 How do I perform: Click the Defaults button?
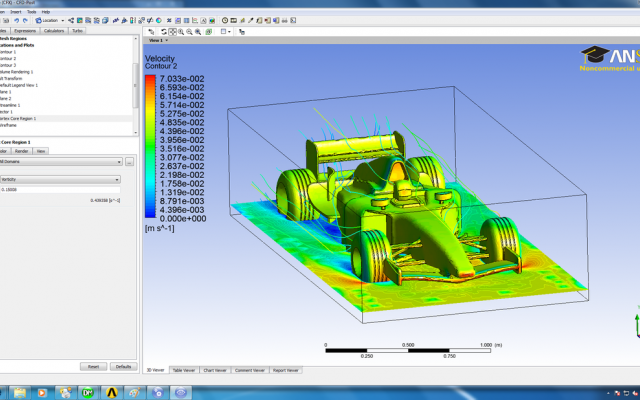click(123, 367)
